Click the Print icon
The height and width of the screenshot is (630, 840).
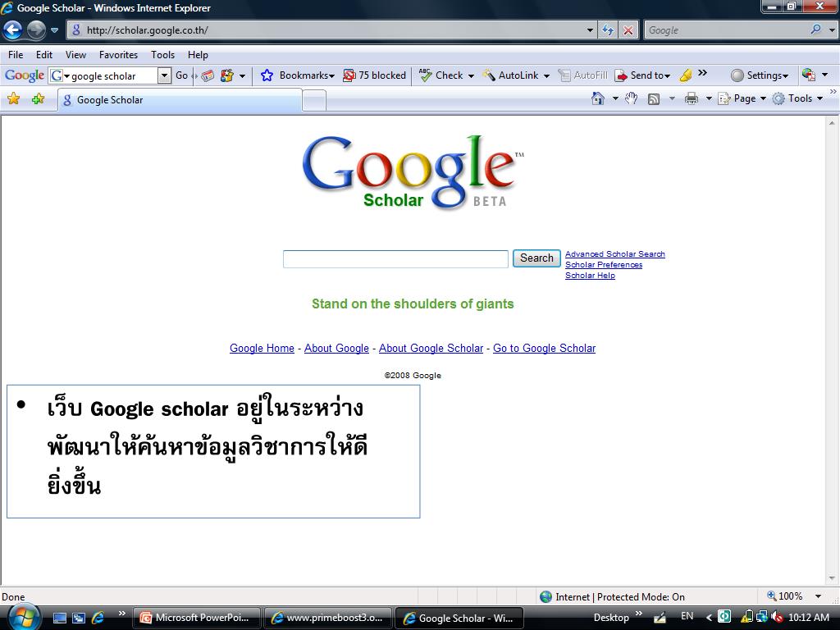(x=692, y=98)
